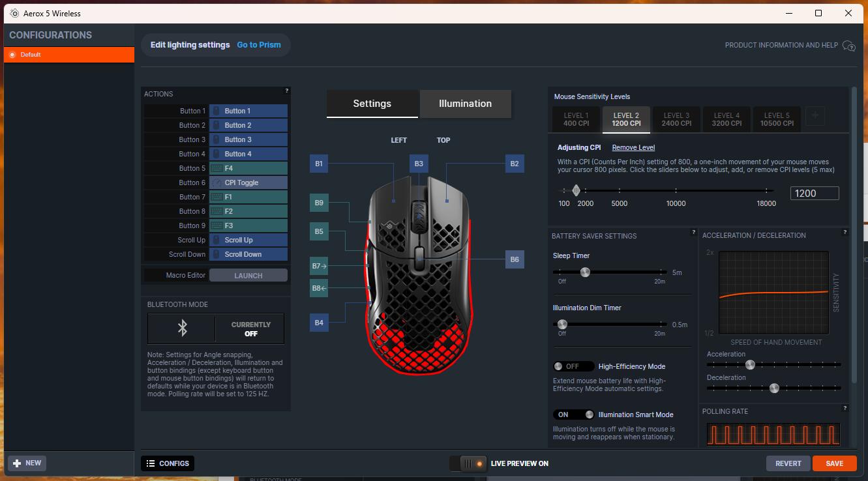The image size is (868, 481).
Task: Open the product information help chat icon
Action: click(848, 46)
